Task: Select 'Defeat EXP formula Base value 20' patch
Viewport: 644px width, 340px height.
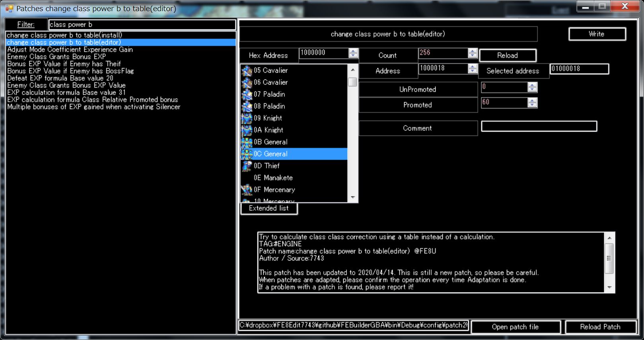Action: (x=60, y=78)
